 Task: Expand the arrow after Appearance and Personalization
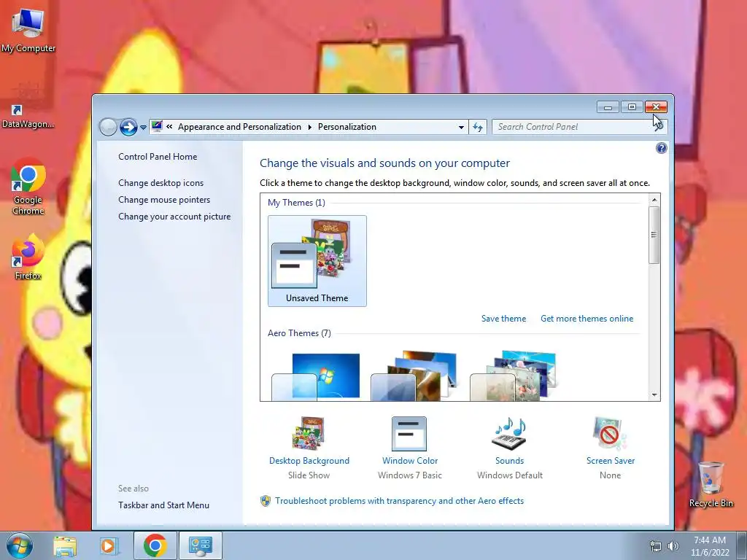click(x=309, y=127)
